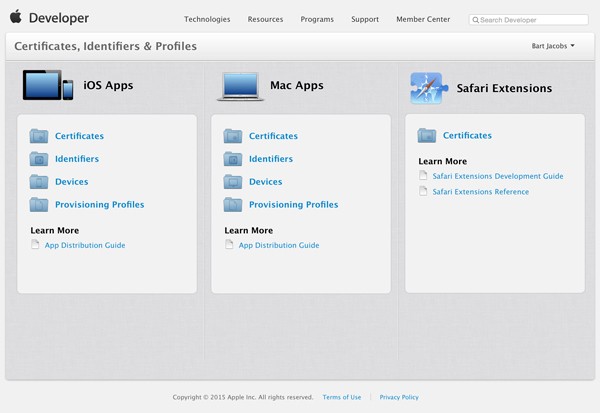Open Devices under iOS Apps
Image resolution: width=600 pixels, height=413 pixels.
[x=72, y=182]
